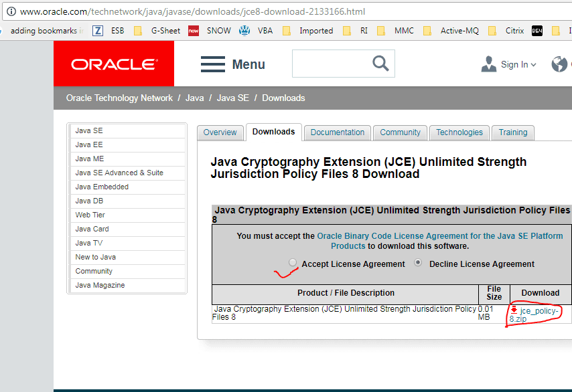Viewport: 572px width, 392px height.
Task: Navigate to Java EE in the sidebar
Action: [x=88, y=144]
